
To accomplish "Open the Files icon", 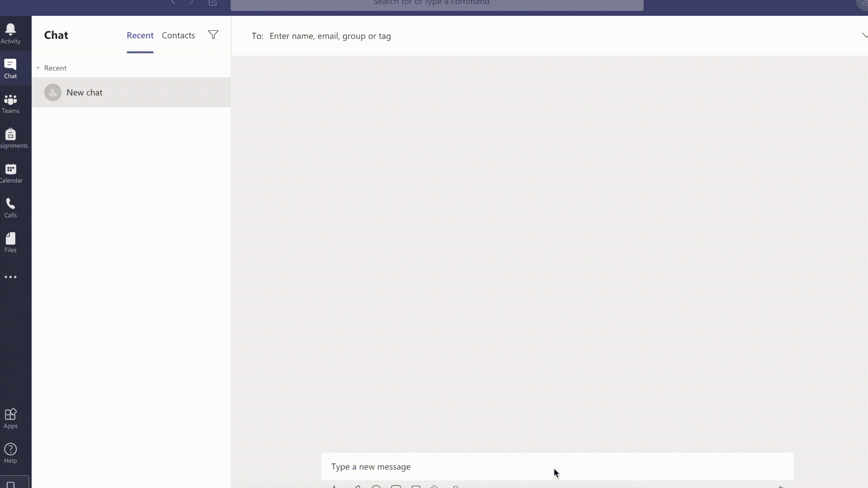I will tap(10, 243).
